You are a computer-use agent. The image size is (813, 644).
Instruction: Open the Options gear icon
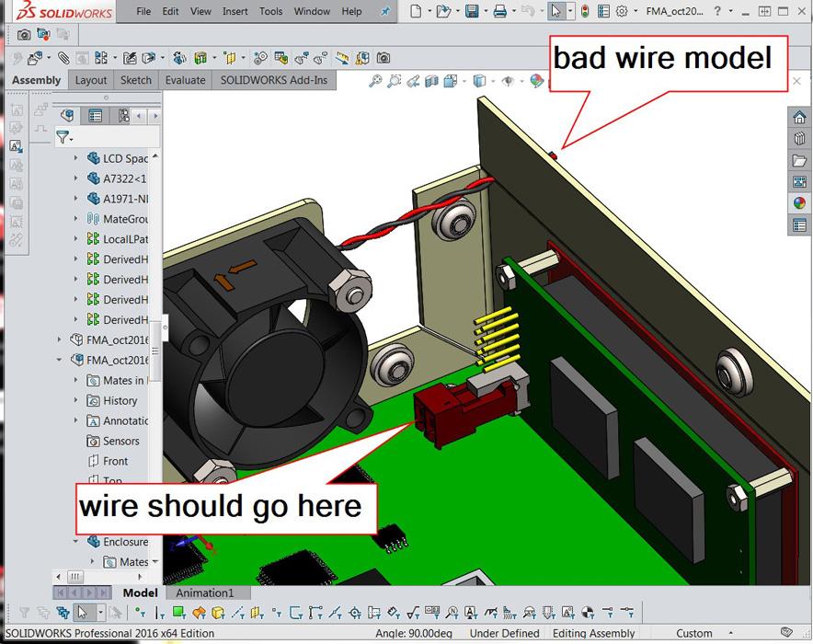622,11
